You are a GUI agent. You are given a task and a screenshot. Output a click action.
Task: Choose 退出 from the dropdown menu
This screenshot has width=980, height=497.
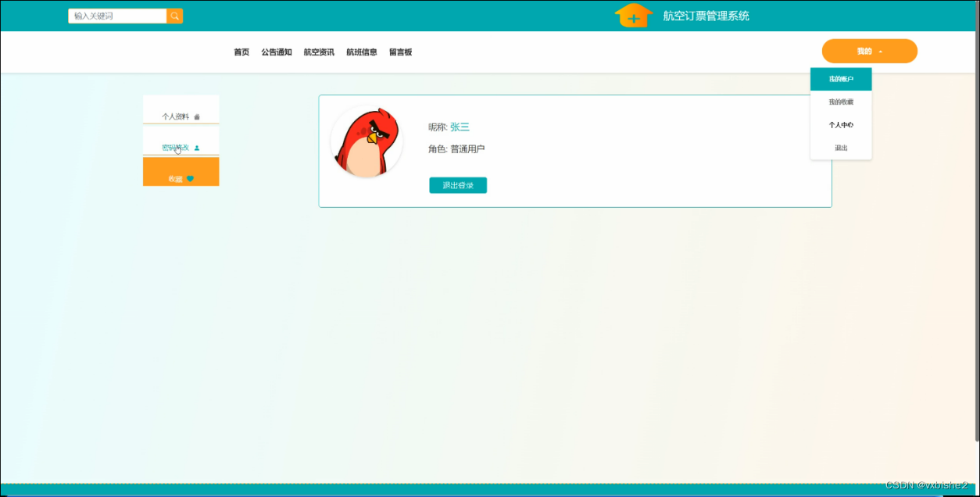coord(841,148)
